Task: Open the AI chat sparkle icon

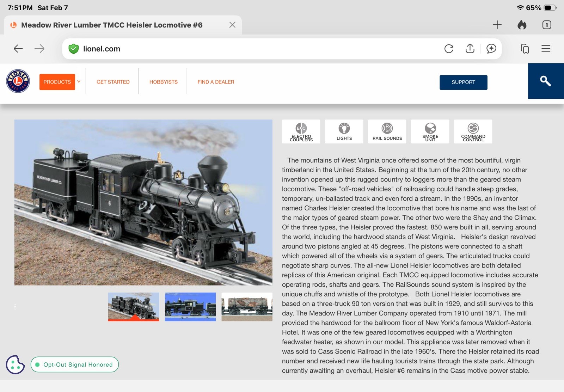Action: [x=491, y=49]
